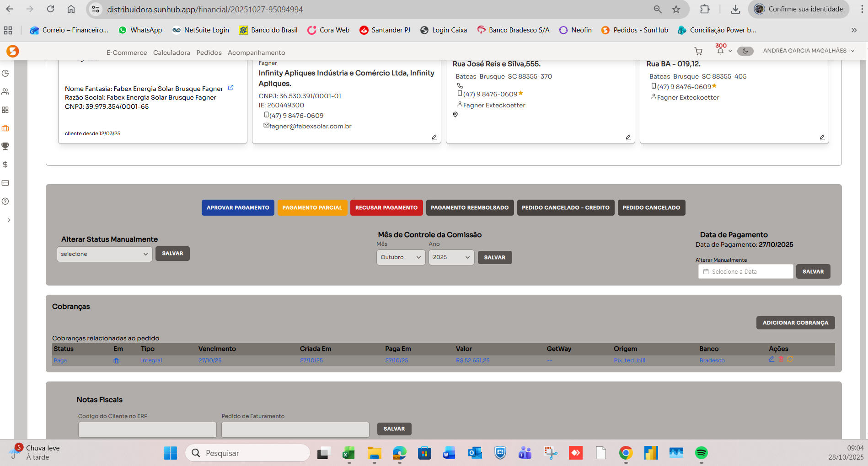Open the shopping cart icon
The height and width of the screenshot is (466, 868).
tap(698, 51)
